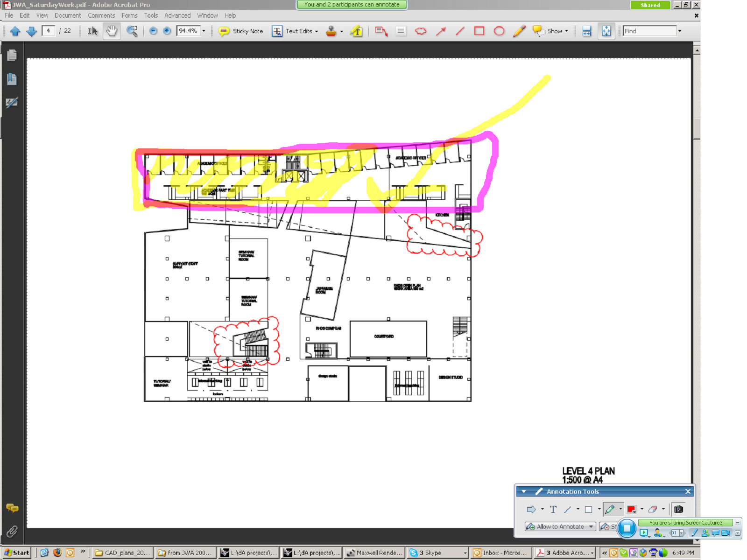This screenshot has height=560, width=747.
Task: Open the Pages navigation panel
Action: [12, 55]
